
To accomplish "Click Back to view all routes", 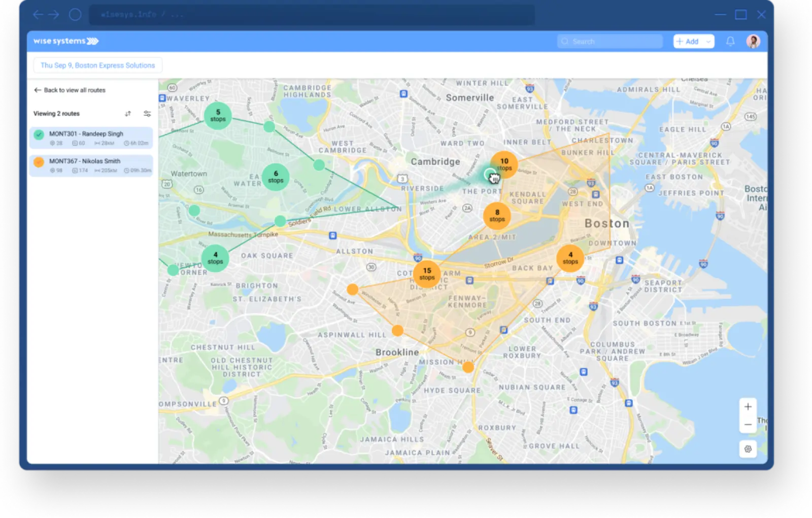I will tap(75, 90).
